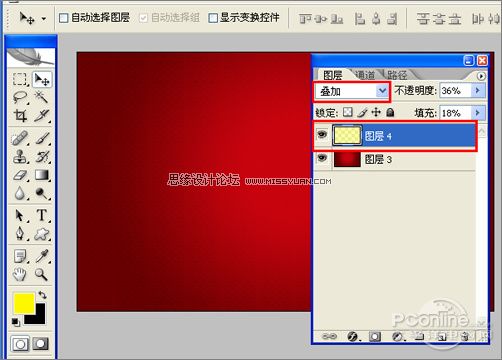
Task: Select the Pen tool
Action: (20, 234)
